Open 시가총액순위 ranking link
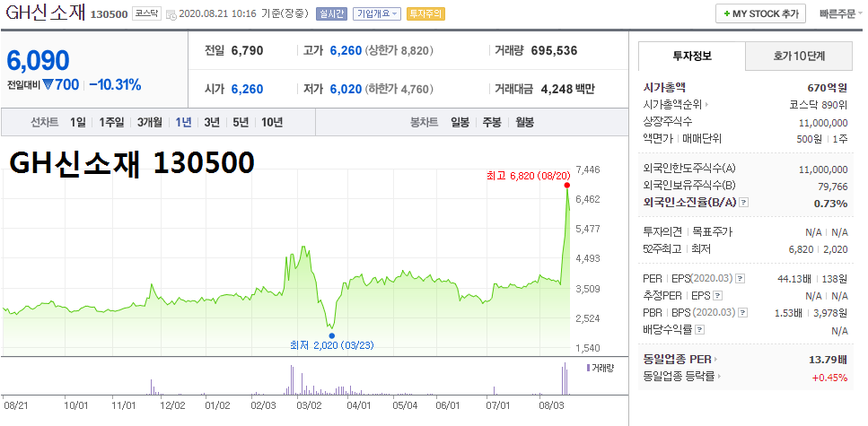Viewport: 868px width, 426px height. click(675, 104)
